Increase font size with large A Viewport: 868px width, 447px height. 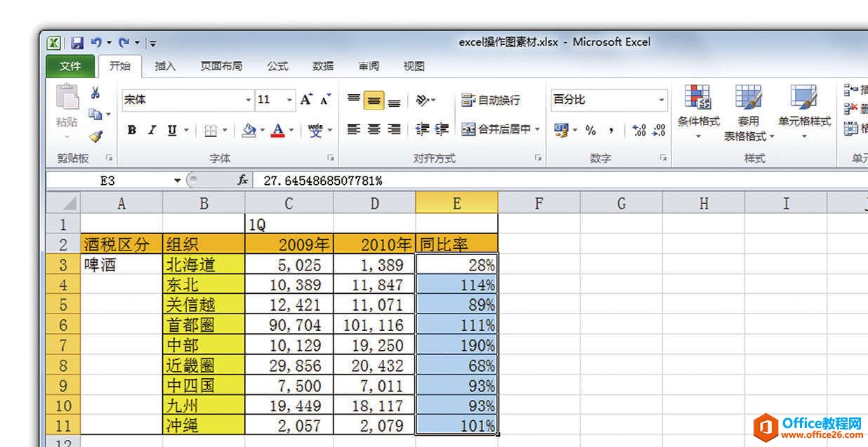(306, 100)
